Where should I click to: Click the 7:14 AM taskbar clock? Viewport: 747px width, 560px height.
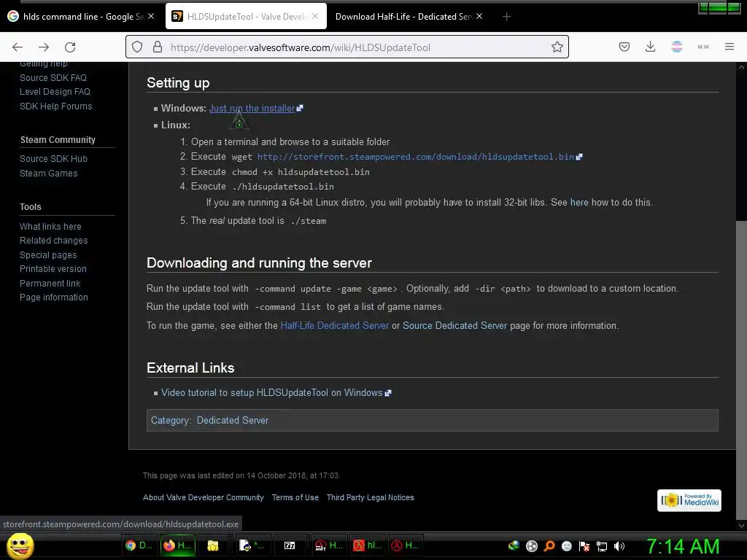pos(682,546)
